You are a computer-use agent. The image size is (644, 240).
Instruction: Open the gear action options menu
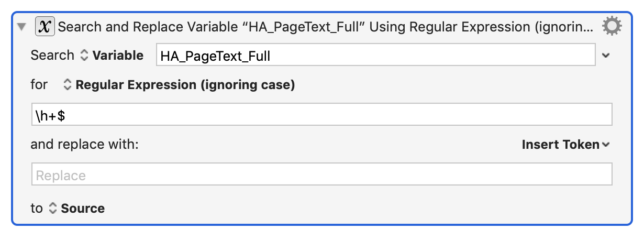click(612, 26)
